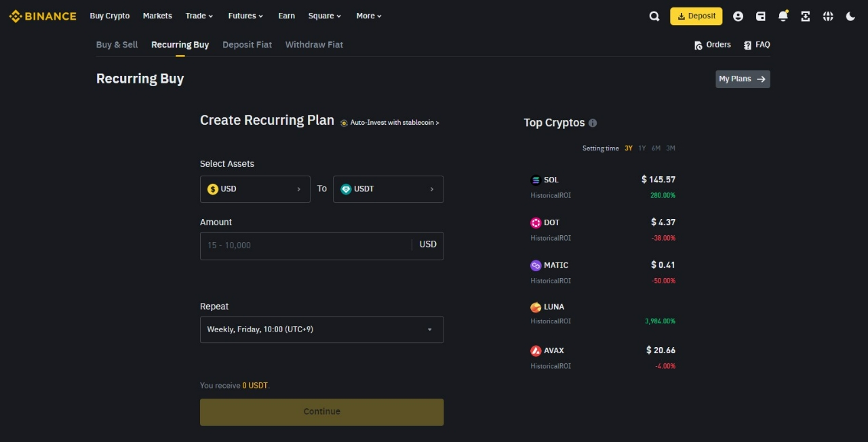View Orders

pos(713,45)
